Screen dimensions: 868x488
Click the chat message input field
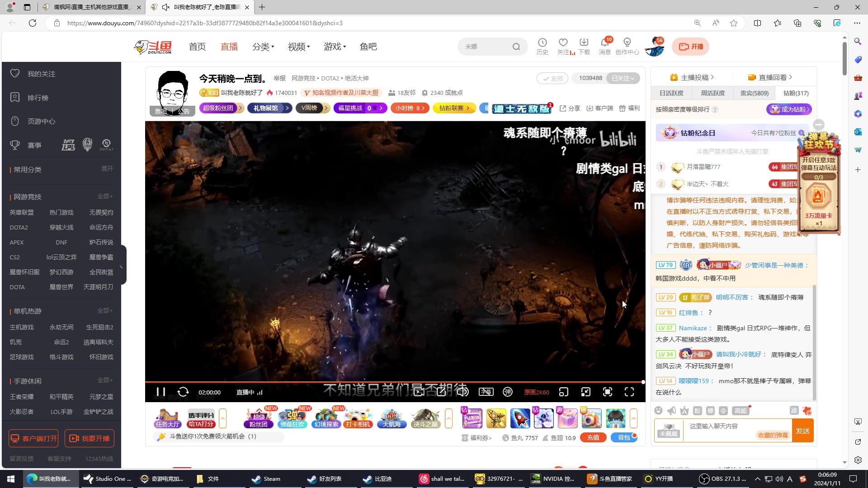pos(737,430)
